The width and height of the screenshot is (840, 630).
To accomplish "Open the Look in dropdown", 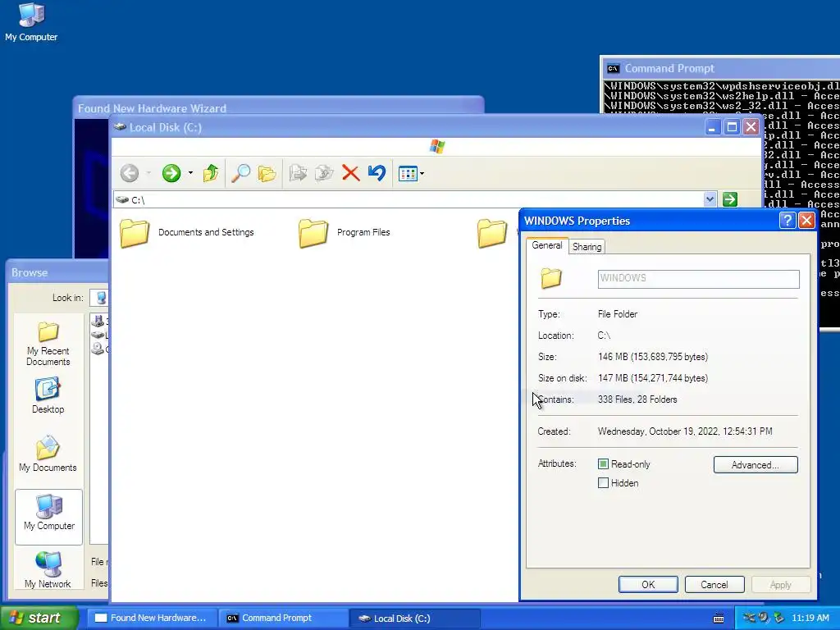I will pos(99,298).
